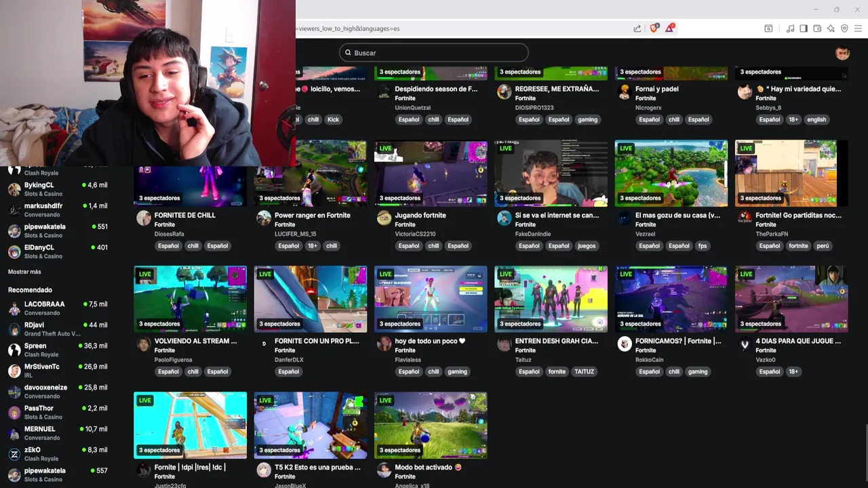
Task: Click DiosesRafa streamer avatar on card
Action: click(x=144, y=218)
